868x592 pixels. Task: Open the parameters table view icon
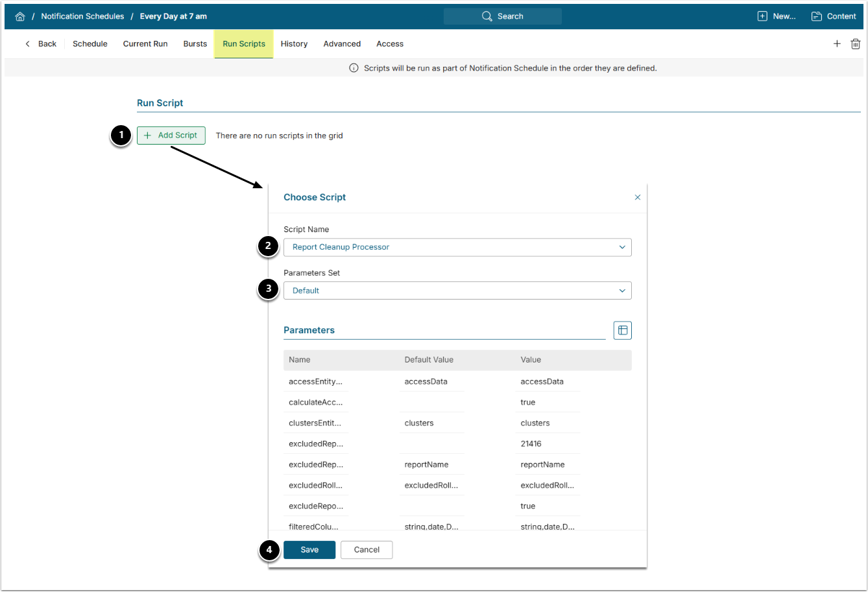[622, 330]
